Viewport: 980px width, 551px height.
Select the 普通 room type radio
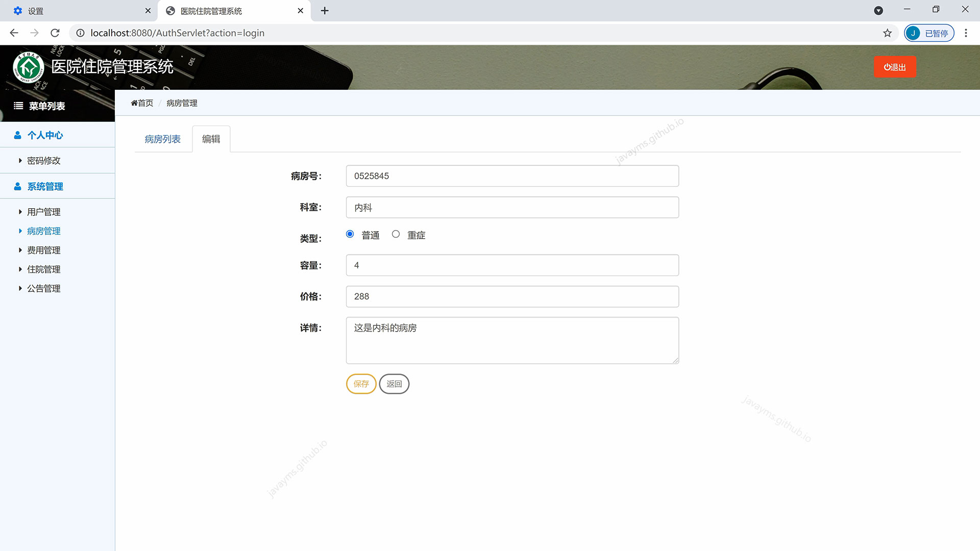point(350,234)
